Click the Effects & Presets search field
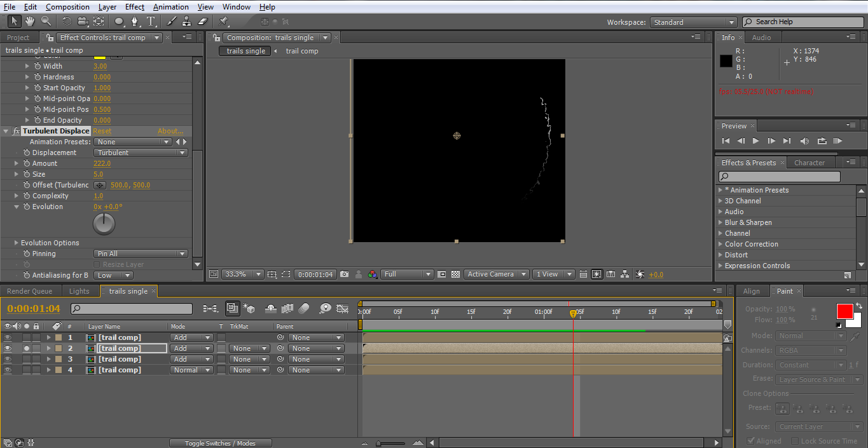 [779, 177]
